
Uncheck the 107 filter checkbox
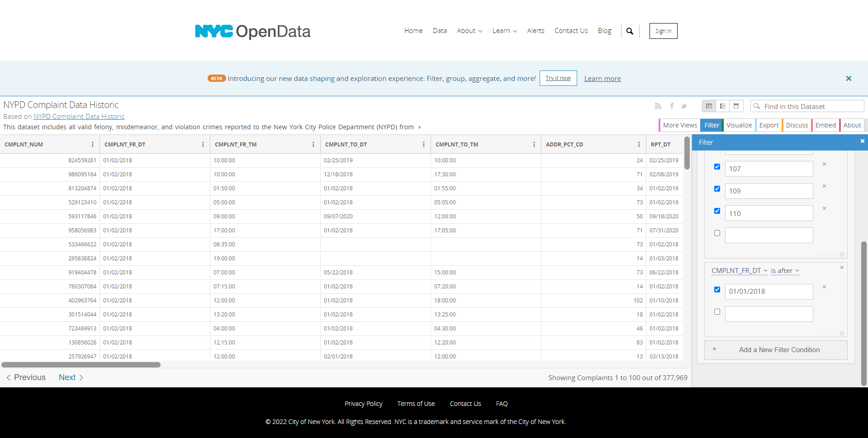(x=717, y=167)
